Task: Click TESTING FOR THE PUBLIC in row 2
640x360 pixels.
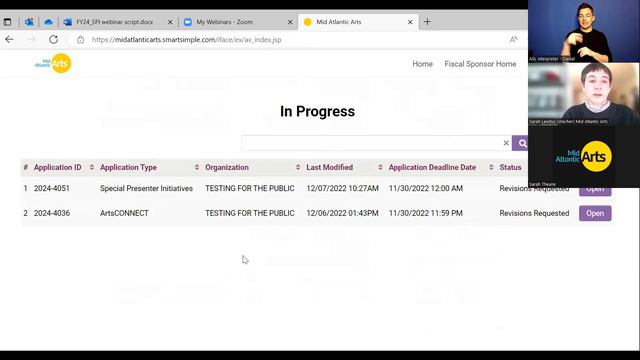Action: [250, 213]
